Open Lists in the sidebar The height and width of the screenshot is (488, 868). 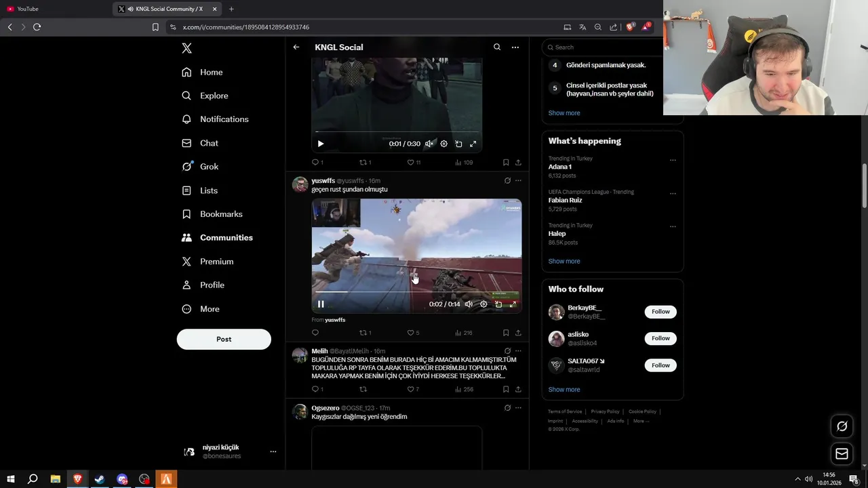coord(199,190)
